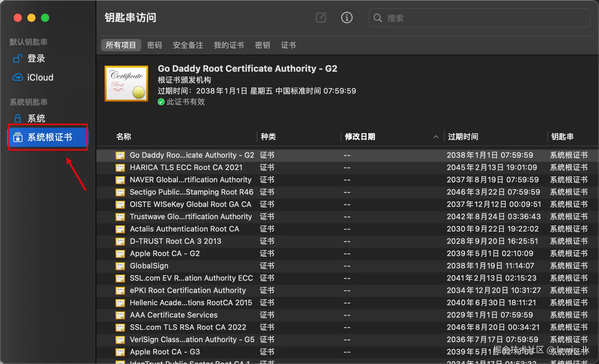Select 'OISTE WISeKey Global Root GA CA' name
The height and width of the screenshot is (364, 599).
point(191,204)
